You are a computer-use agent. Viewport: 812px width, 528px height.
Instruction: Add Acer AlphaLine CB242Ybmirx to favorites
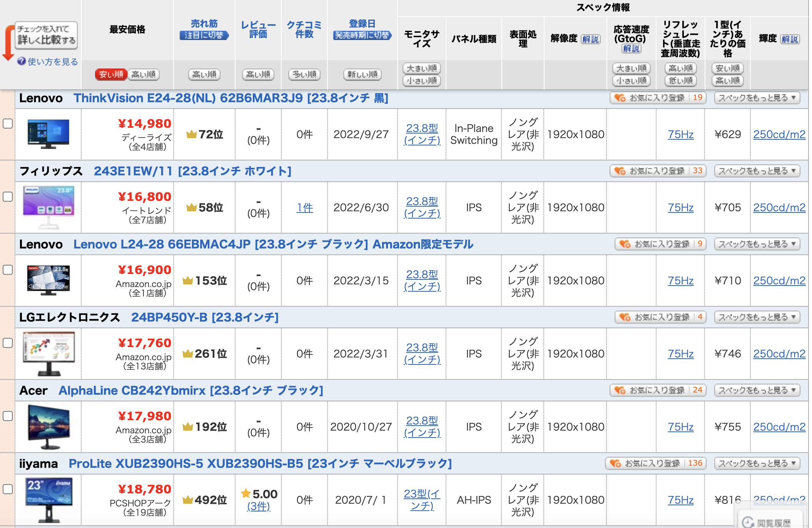click(658, 391)
